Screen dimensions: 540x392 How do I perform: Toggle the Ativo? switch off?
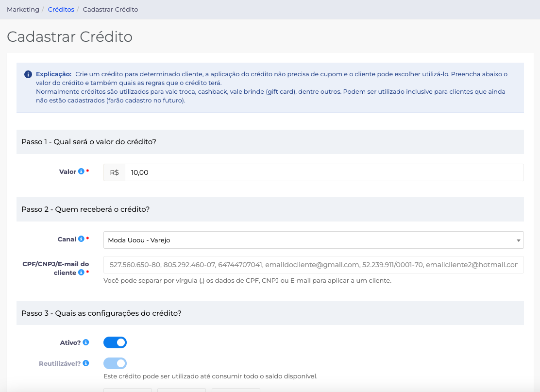point(115,342)
